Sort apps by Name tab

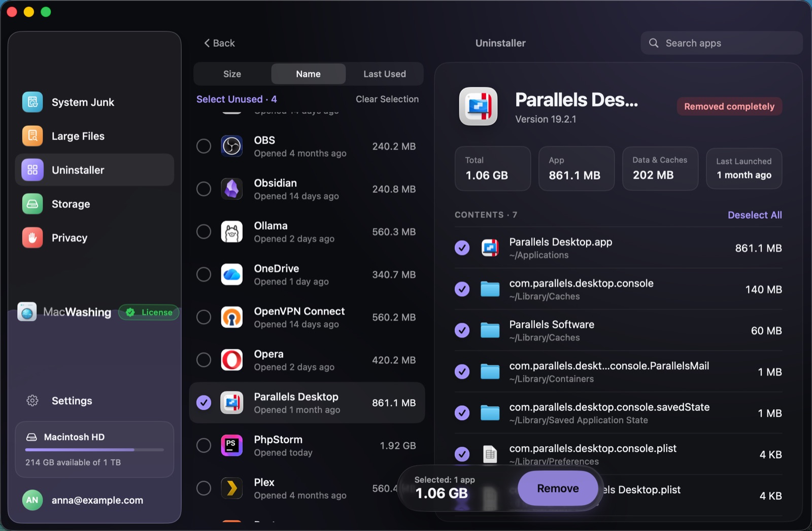309,74
